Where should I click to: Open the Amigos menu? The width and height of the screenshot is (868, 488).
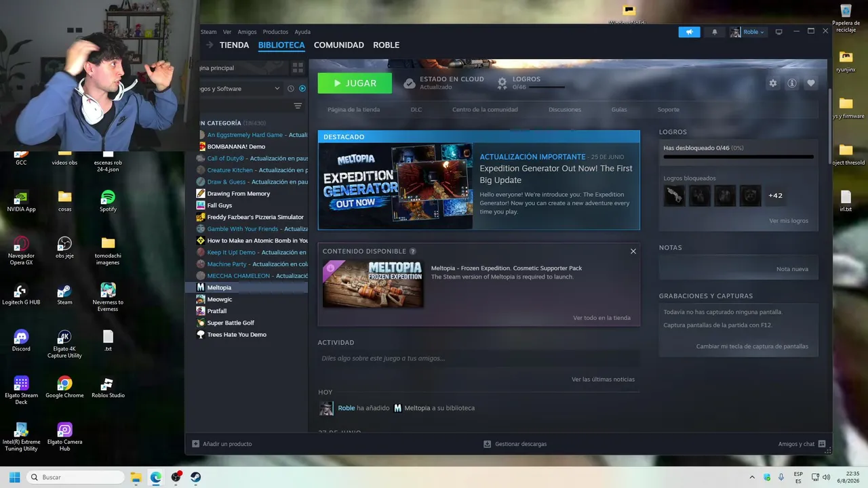tap(248, 32)
